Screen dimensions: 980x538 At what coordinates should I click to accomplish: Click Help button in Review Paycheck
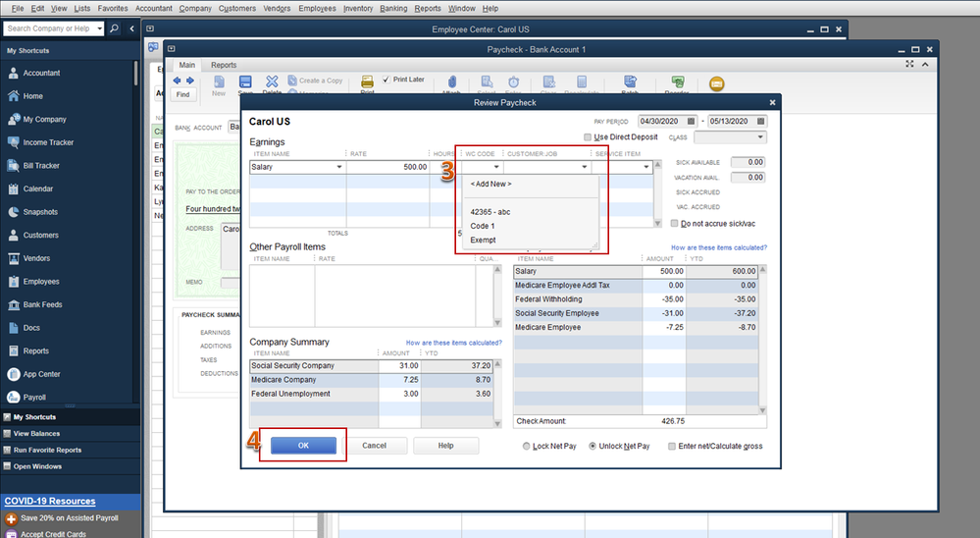[445, 446]
